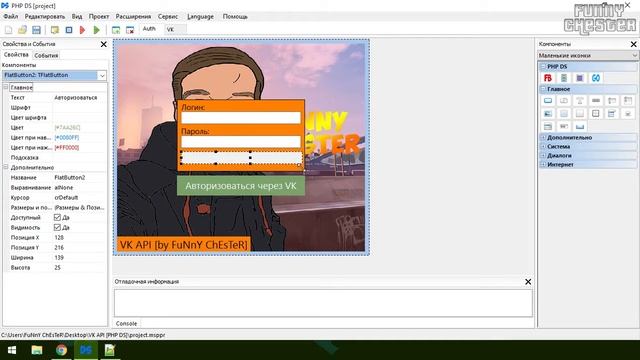Click the blue square Stop icon
This screenshot has height=360, width=640.
[x=69, y=30]
